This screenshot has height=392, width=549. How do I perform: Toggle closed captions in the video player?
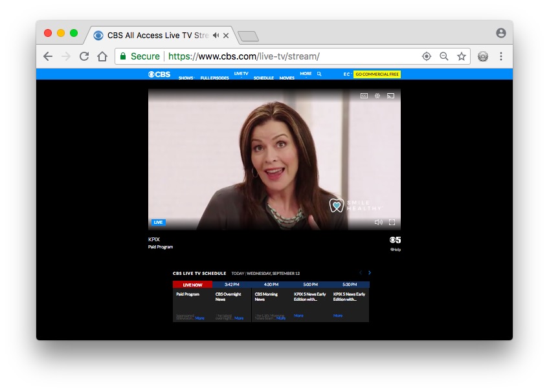tap(364, 96)
